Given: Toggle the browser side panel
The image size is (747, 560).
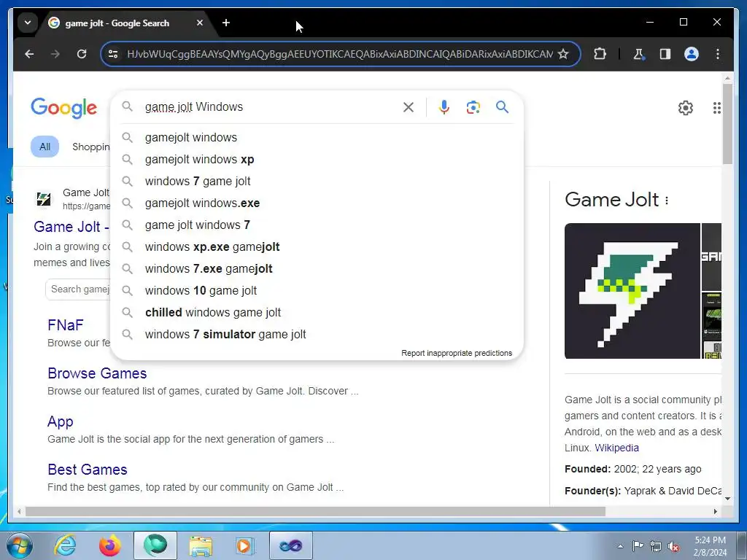Looking at the screenshot, I should (x=665, y=54).
